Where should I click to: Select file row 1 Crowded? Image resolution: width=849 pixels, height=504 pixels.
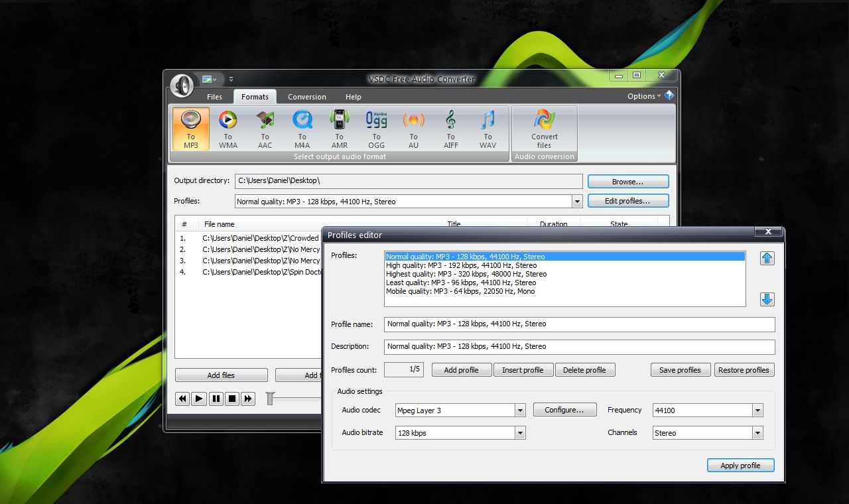[249, 238]
